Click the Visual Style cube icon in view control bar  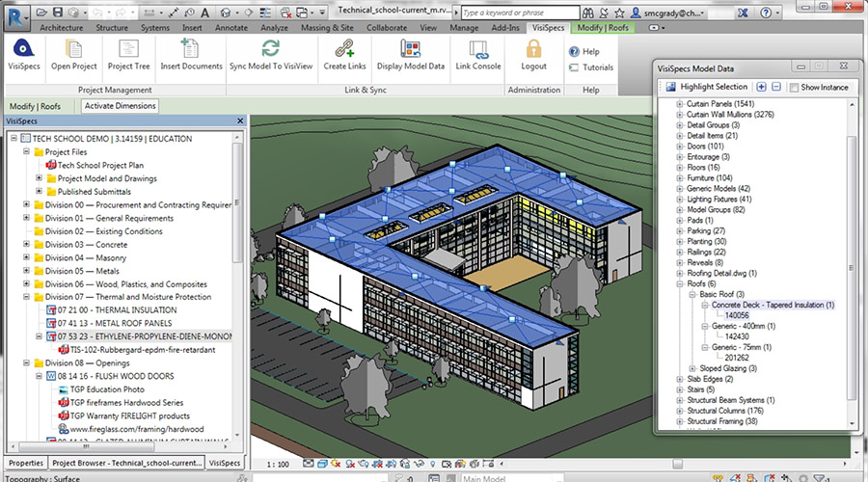coord(322,464)
